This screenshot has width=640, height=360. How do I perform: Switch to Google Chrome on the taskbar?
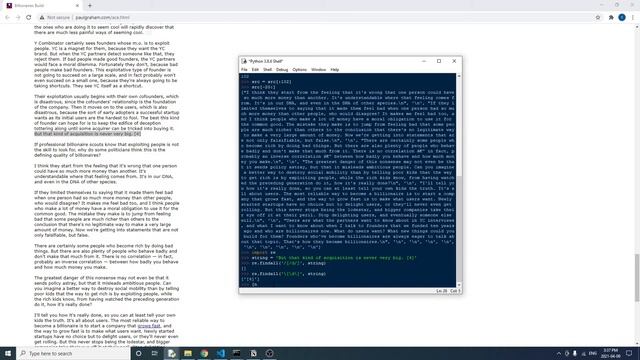tap(204, 353)
